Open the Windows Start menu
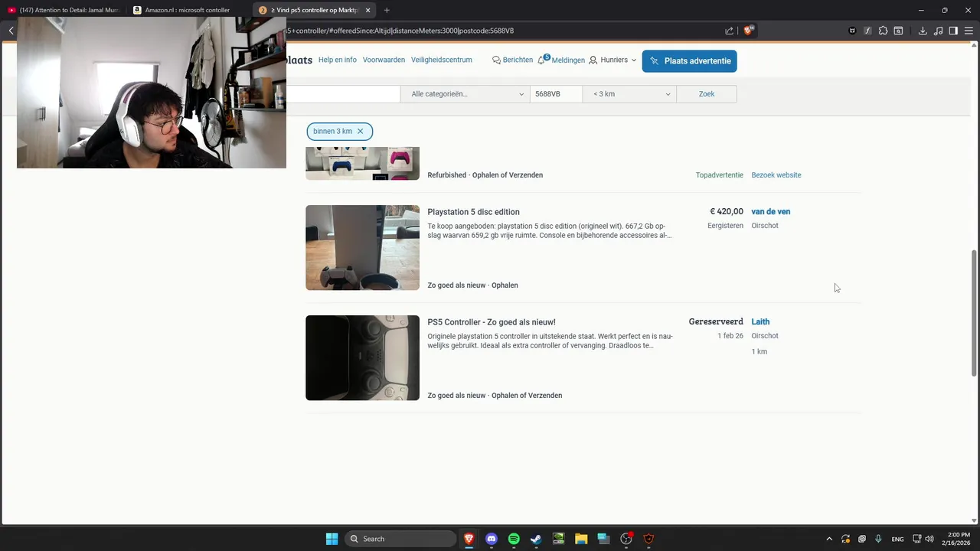 coord(332,539)
